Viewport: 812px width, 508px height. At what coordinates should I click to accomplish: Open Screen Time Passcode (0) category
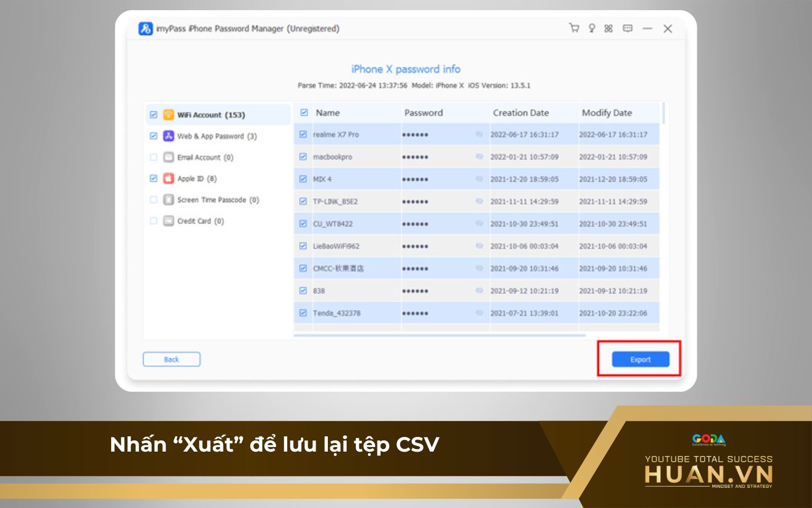218,200
